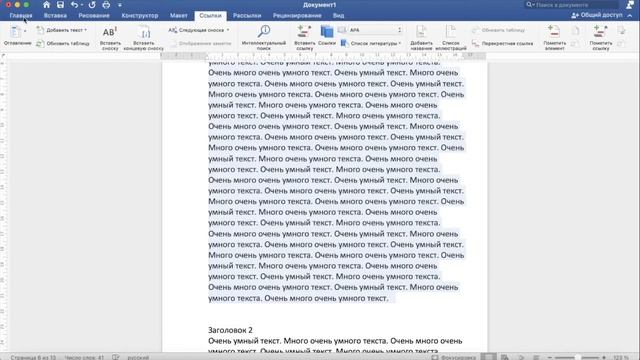The height and width of the screenshot is (360, 640).
Task: Click the Число слов word count
Action: (84, 357)
